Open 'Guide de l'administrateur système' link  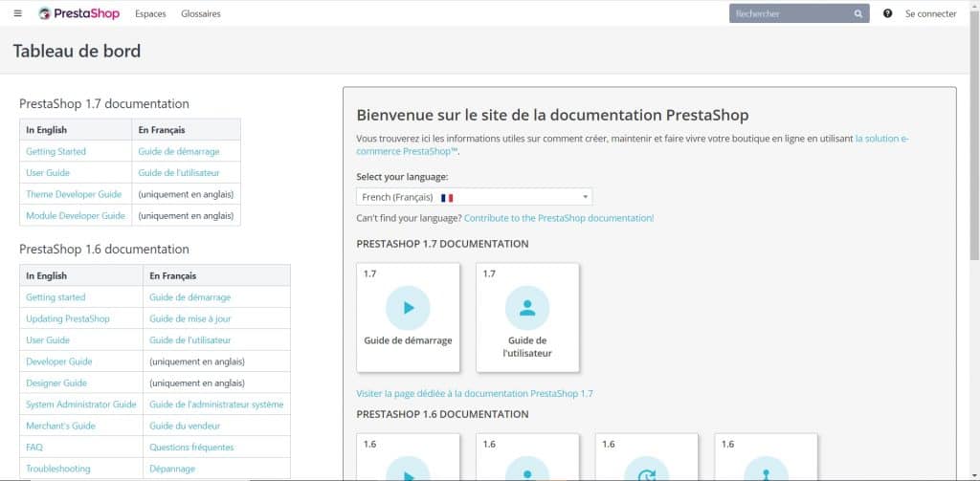pos(216,404)
